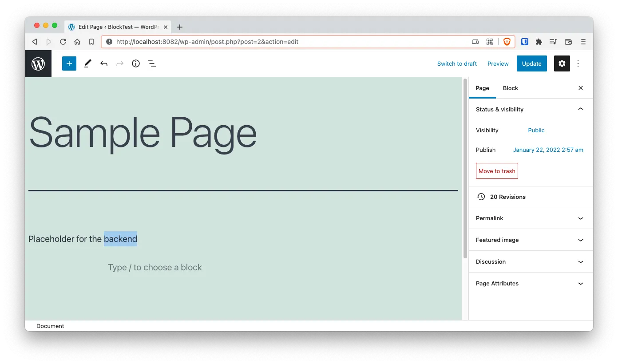Click the Update button
Screen dimensions: 618x364
(532, 63)
